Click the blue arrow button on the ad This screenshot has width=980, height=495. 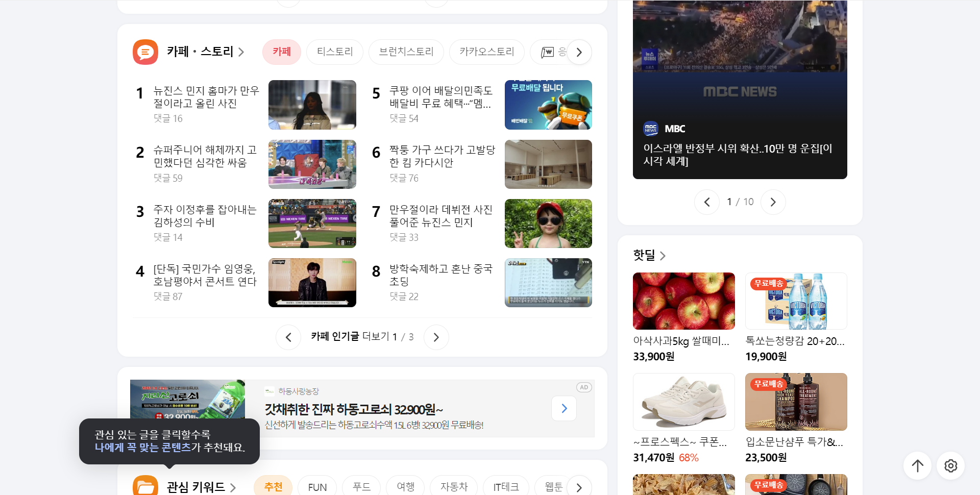coord(564,408)
